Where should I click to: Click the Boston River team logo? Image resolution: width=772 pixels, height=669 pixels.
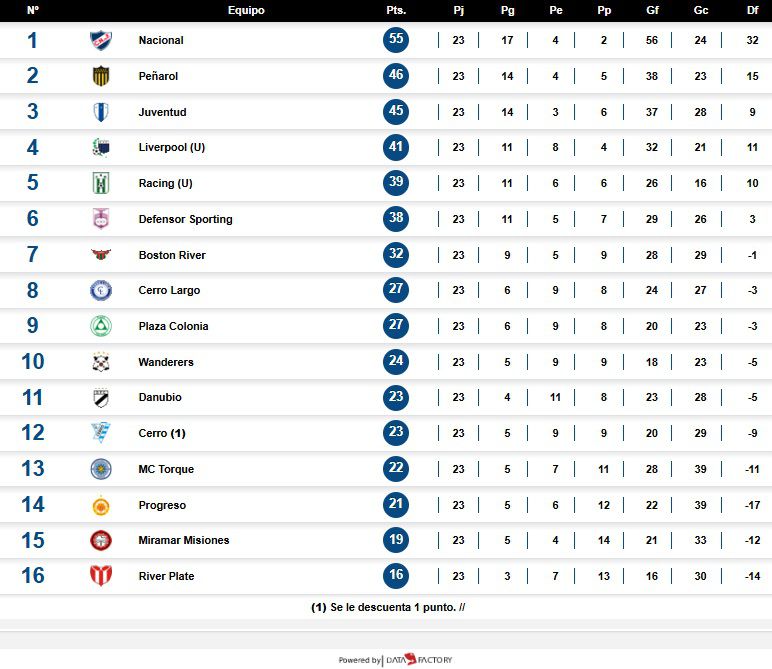pyautogui.click(x=101, y=255)
